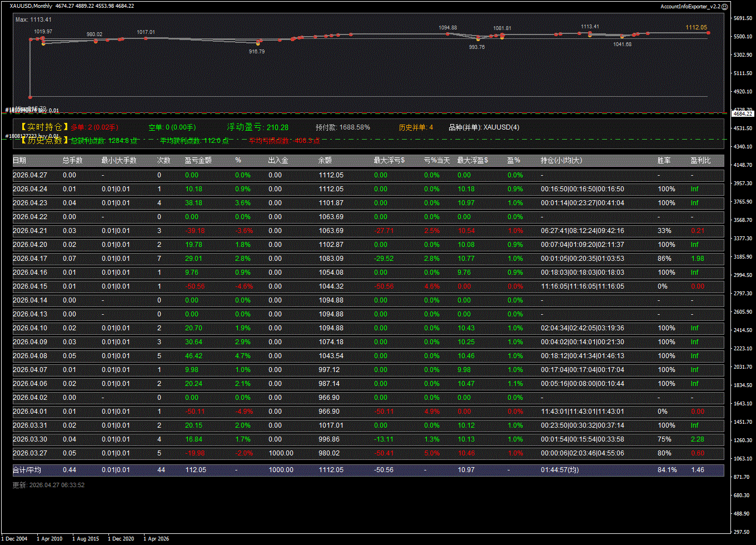
Task: Click the 胜率 column header
Action: (664, 161)
